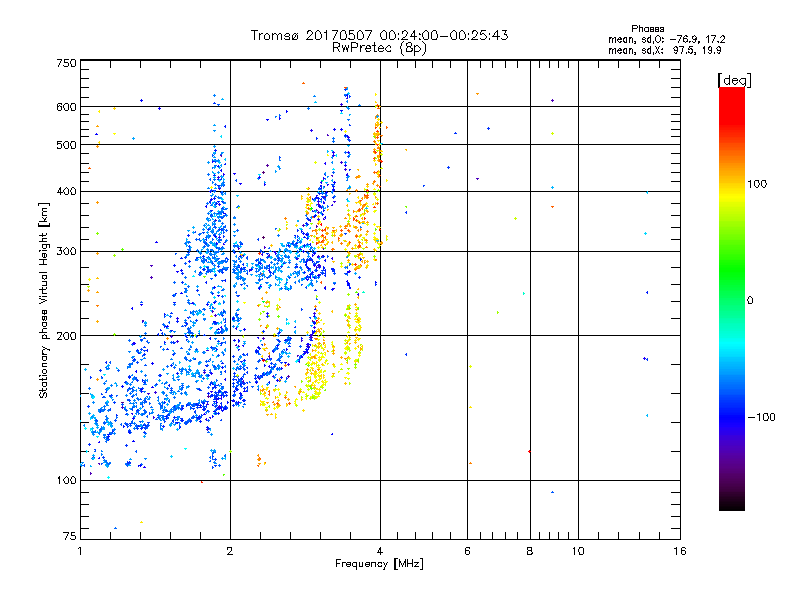Click the colorbar label '-100'
The image size is (800, 600).
761,417
